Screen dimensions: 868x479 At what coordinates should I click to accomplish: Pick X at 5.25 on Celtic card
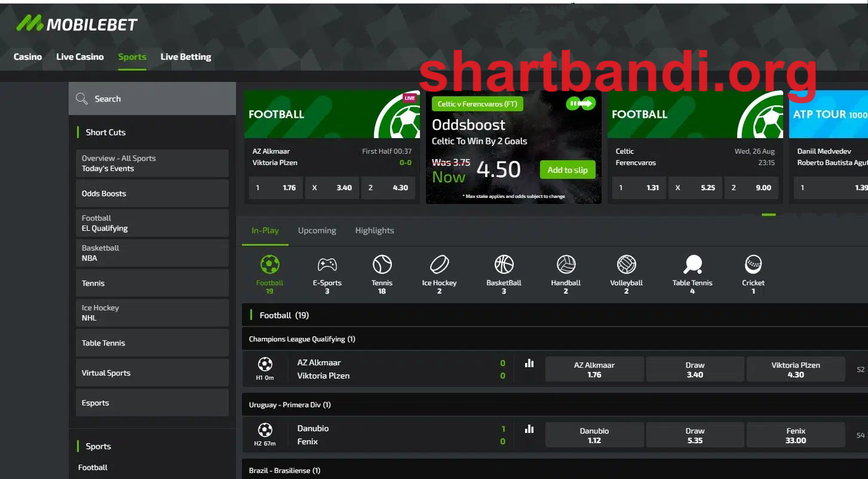point(695,188)
